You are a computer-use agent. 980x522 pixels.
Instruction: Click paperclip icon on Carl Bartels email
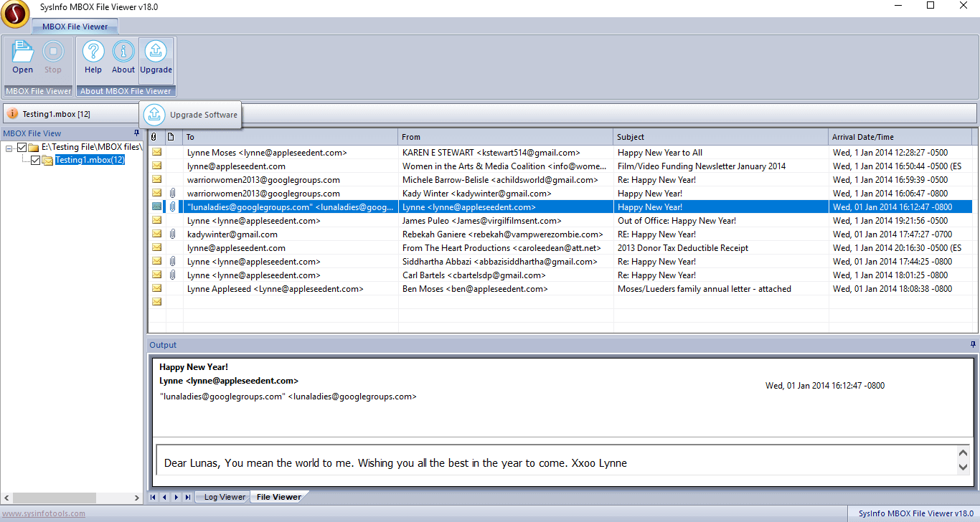[x=172, y=275]
